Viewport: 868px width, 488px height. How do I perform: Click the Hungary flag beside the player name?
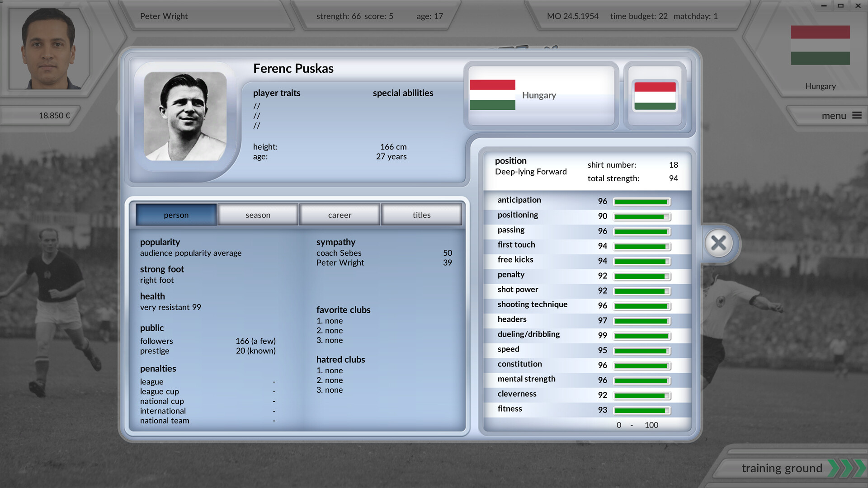coord(492,95)
